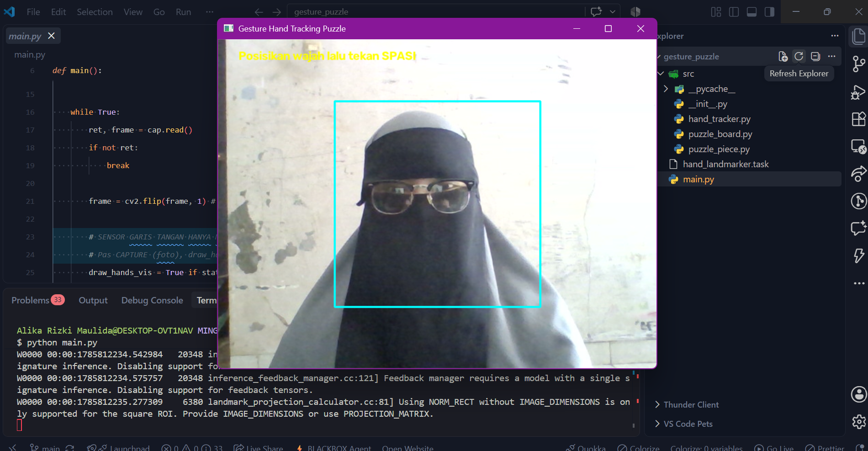This screenshot has width=868, height=451.
Task: Click the VS Code logo icon
Action: tap(9, 12)
